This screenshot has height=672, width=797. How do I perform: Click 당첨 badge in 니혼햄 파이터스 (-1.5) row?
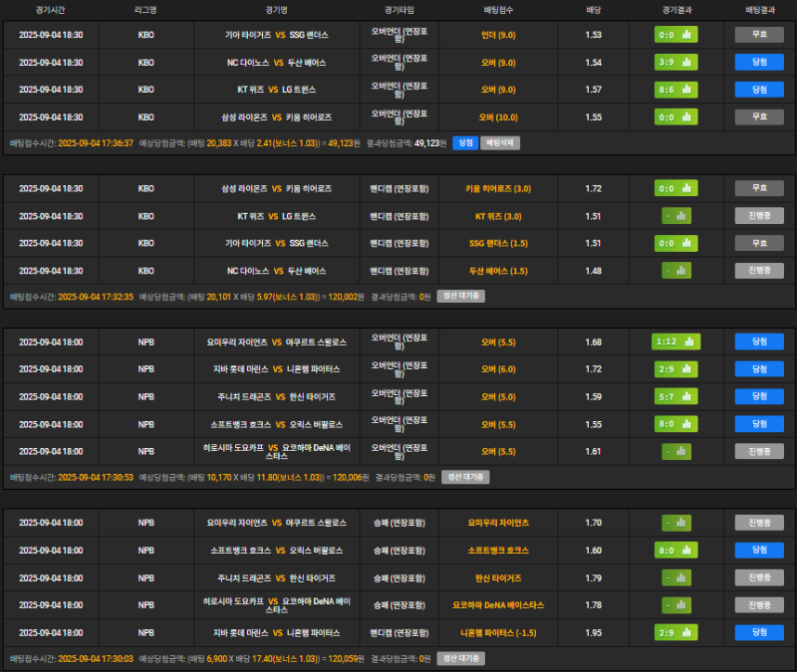point(759,633)
